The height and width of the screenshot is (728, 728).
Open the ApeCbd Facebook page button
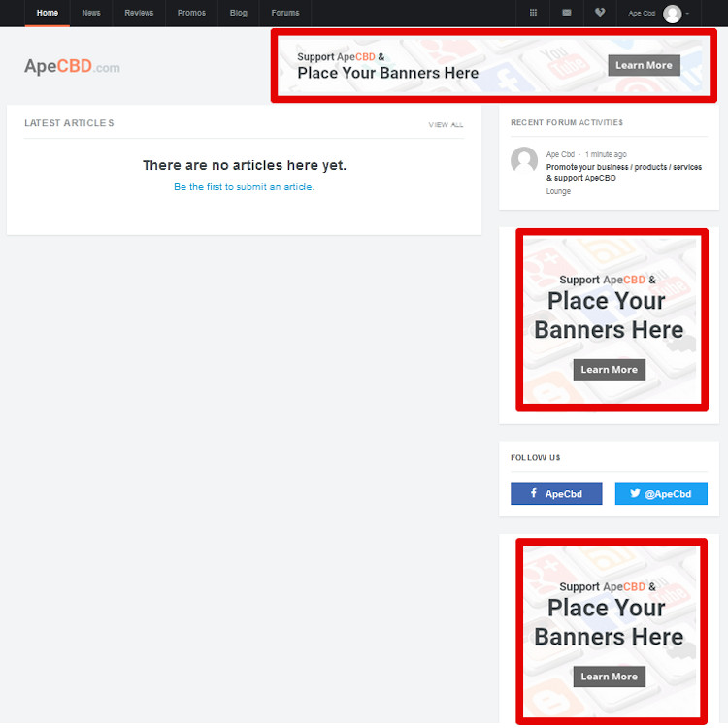556,494
